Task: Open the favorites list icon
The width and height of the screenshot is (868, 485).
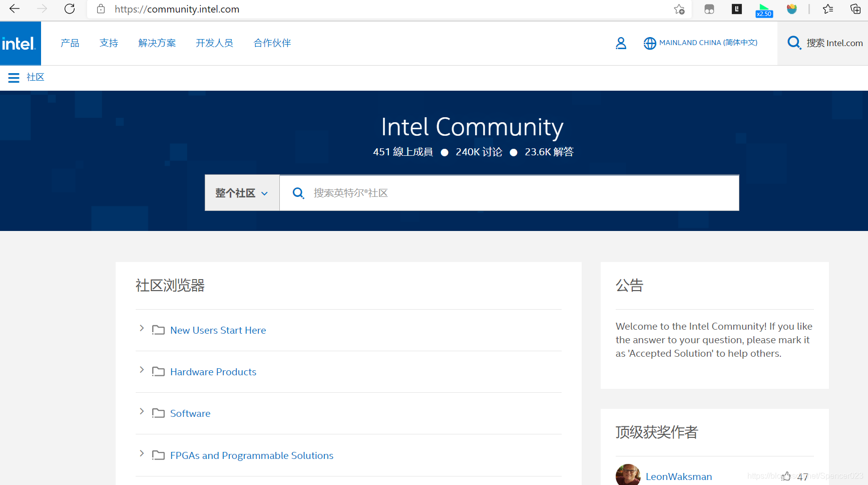Action: pyautogui.click(x=828, y=9)
